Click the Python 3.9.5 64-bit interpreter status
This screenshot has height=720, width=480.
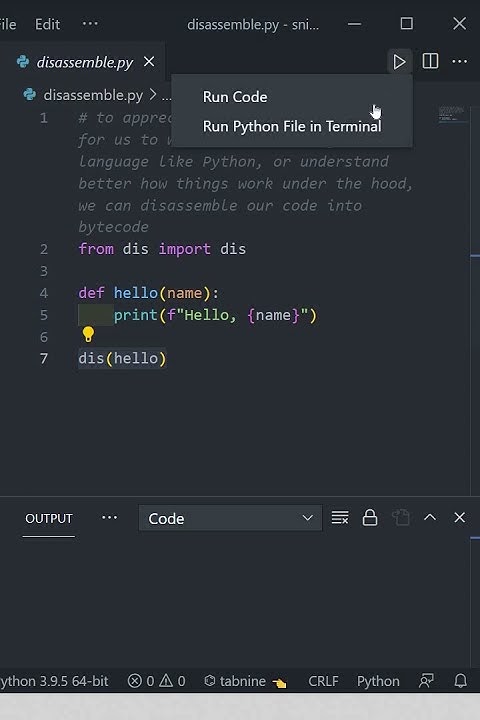(x=54, y=681)
